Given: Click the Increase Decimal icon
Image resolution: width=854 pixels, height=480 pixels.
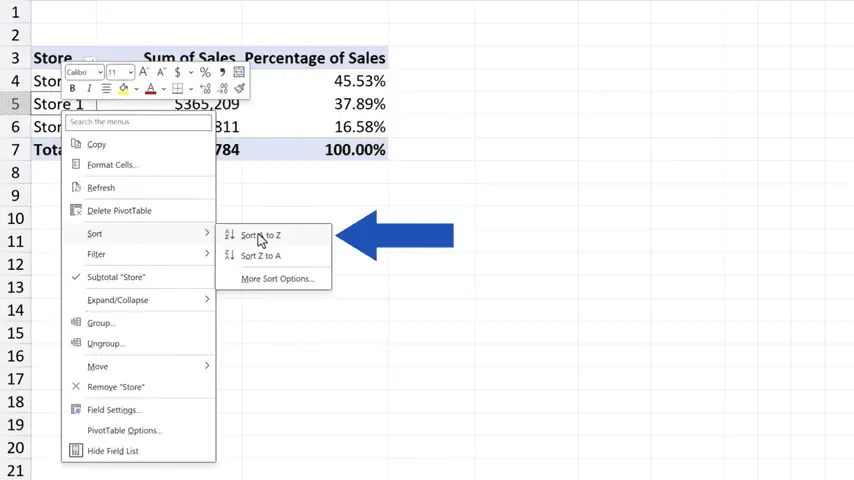Looking at the screenshot, I should point(205,89).
